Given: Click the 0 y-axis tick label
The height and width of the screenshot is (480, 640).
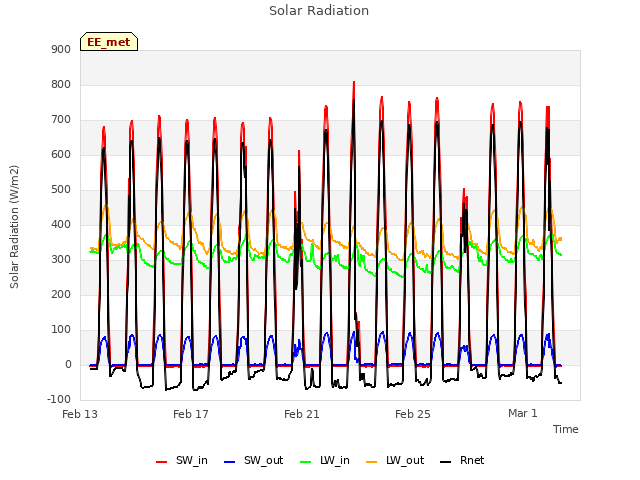Looking at the screenshot, I should coord(69,364).
